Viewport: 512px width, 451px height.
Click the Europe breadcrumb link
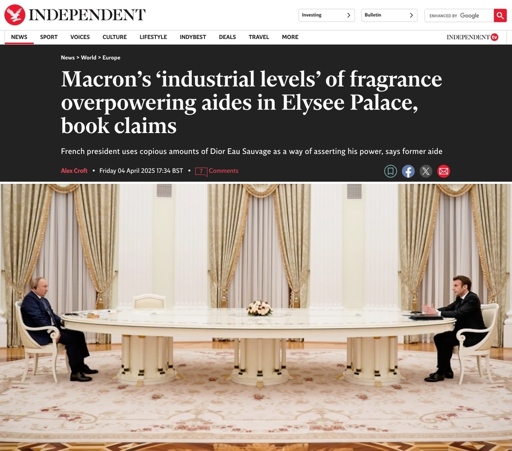(111, 58)
